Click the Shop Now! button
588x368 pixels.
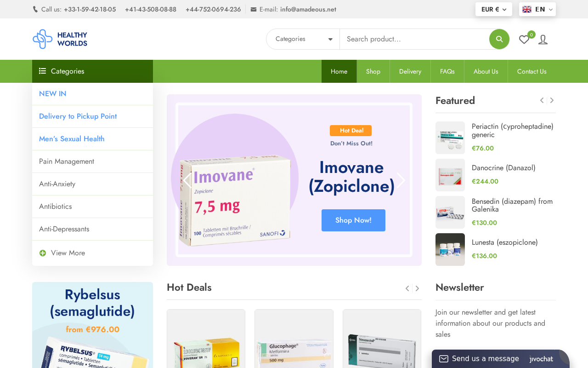pyautogui.click(x=353, y=220)
